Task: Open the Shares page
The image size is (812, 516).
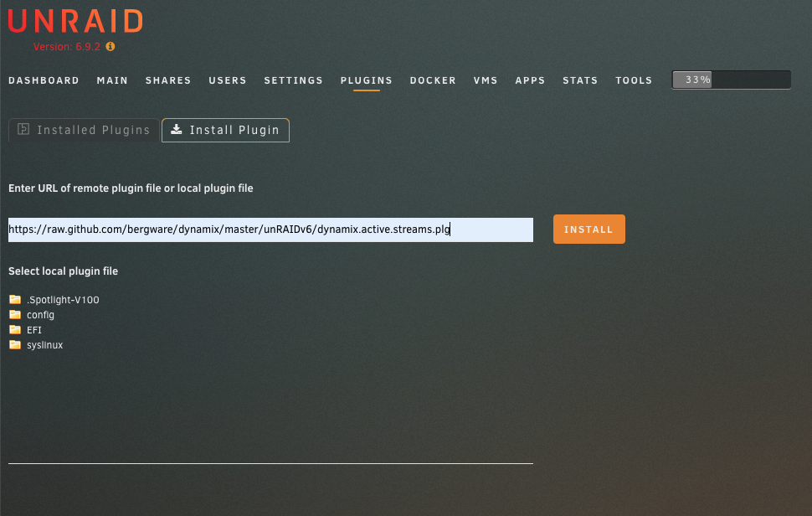Action: [168, 80]
